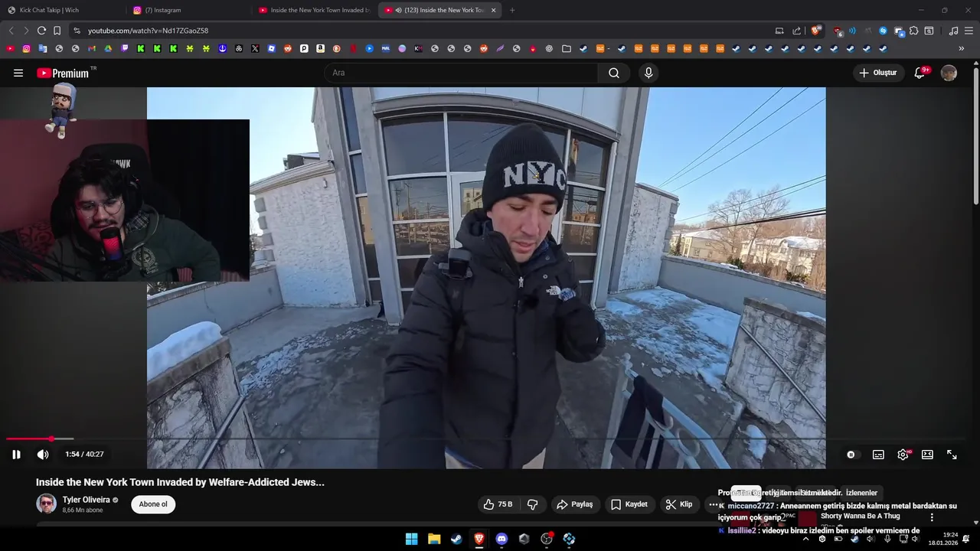This screenshot has width=980, height=551.
Task: Switch player to theater mode
Action: point(927,455)
